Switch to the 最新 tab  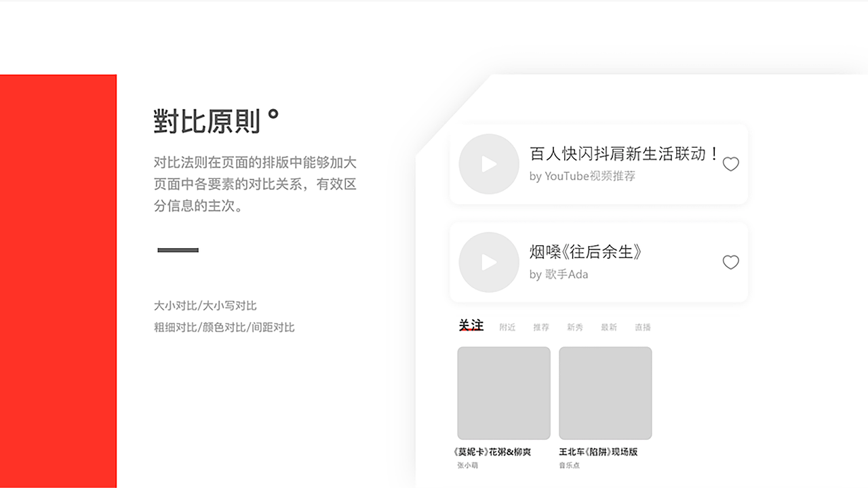point(608,327)
